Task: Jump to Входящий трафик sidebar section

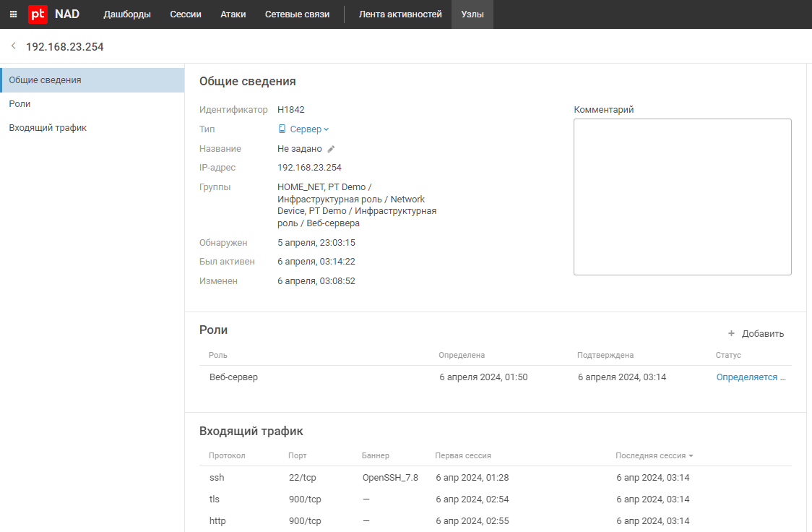Action: tap(48, 128)
